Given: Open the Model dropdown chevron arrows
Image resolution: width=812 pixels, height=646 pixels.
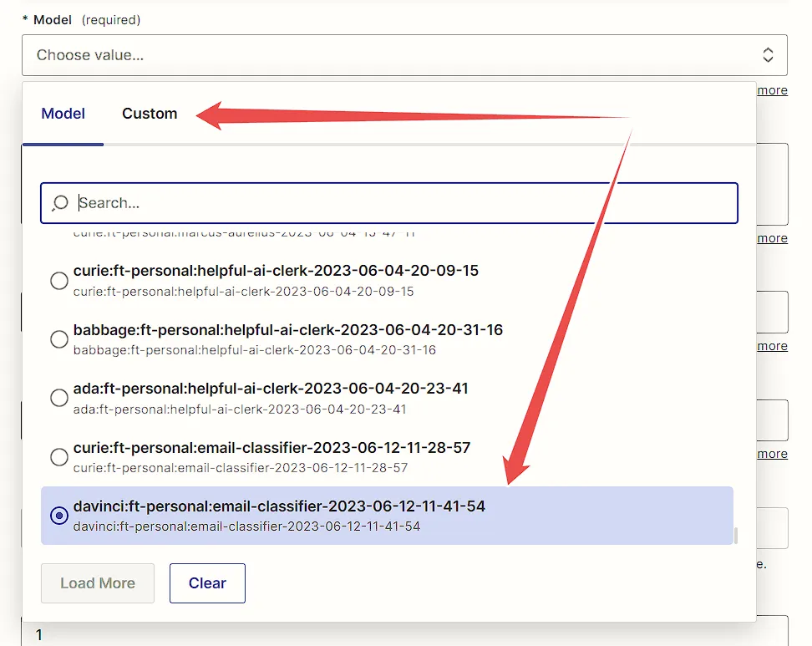Looking at the screenshot, I should click(768, 55).
